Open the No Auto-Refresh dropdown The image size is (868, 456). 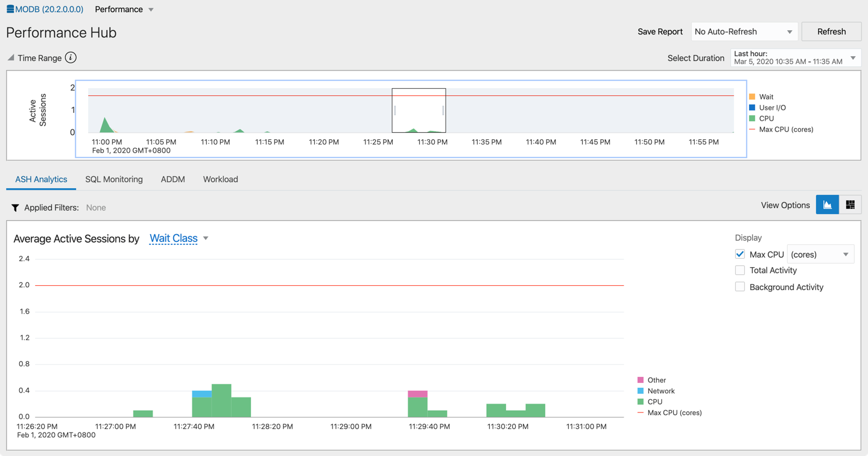[x=788, y=31]
